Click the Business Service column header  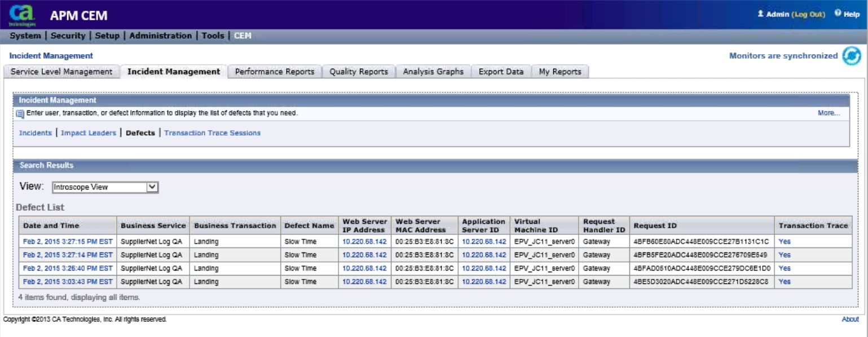[x=153, y=225]
